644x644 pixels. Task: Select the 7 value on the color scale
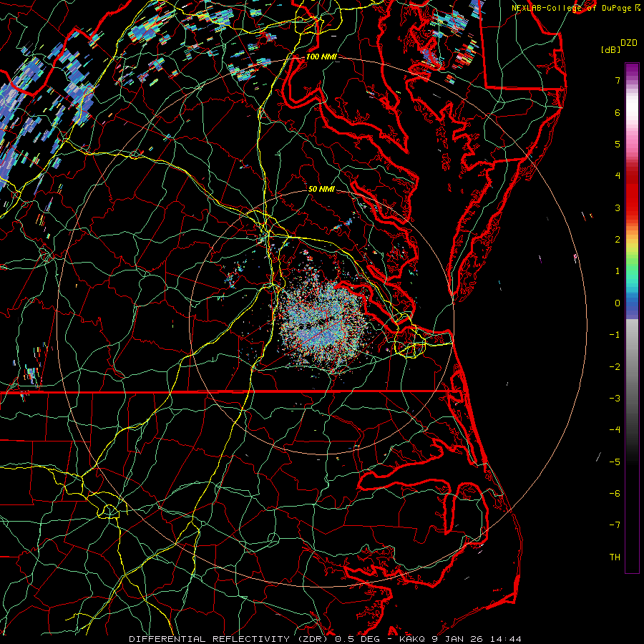coord(618,80)
